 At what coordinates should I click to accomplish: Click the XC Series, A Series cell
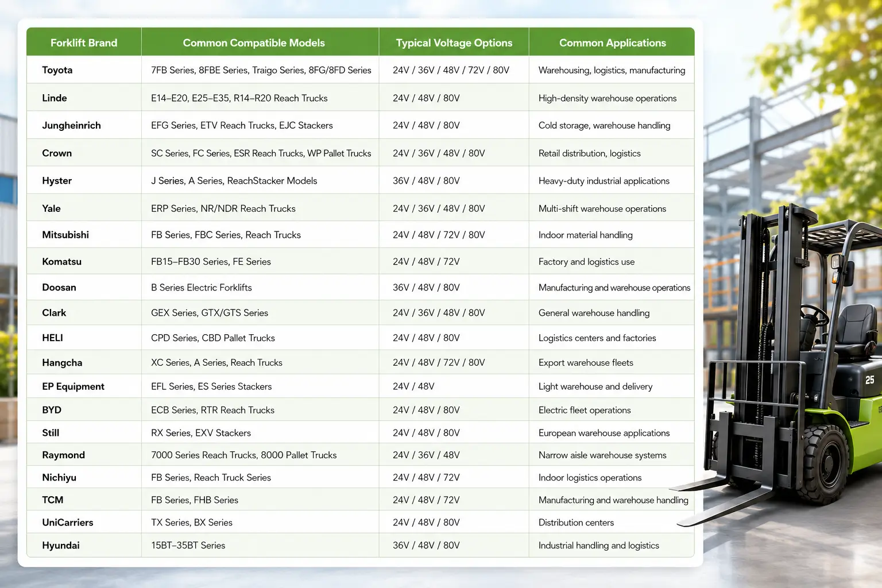click(260, 362)
